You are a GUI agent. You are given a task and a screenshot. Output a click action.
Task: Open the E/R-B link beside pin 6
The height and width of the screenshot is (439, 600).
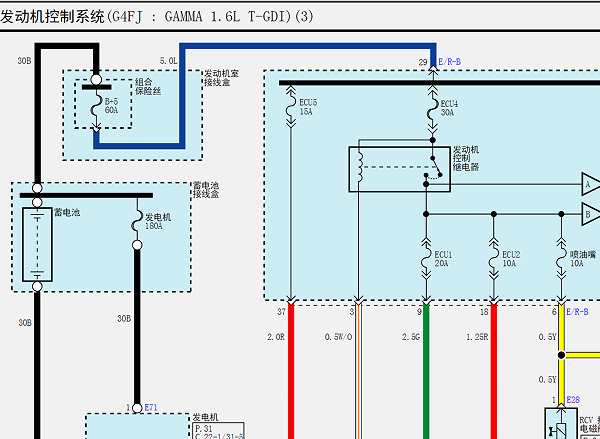coord(577,312)
